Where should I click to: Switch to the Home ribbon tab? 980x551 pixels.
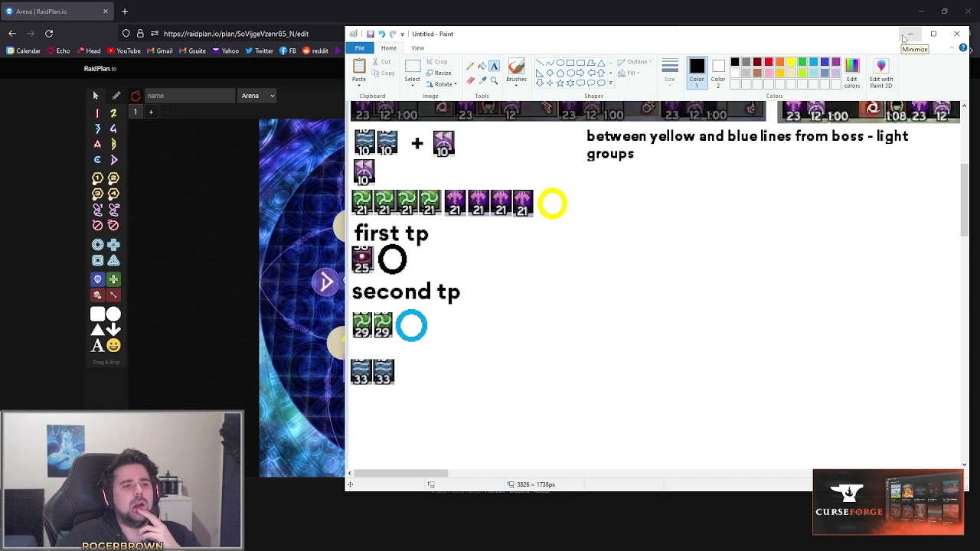tap(389, 48)
